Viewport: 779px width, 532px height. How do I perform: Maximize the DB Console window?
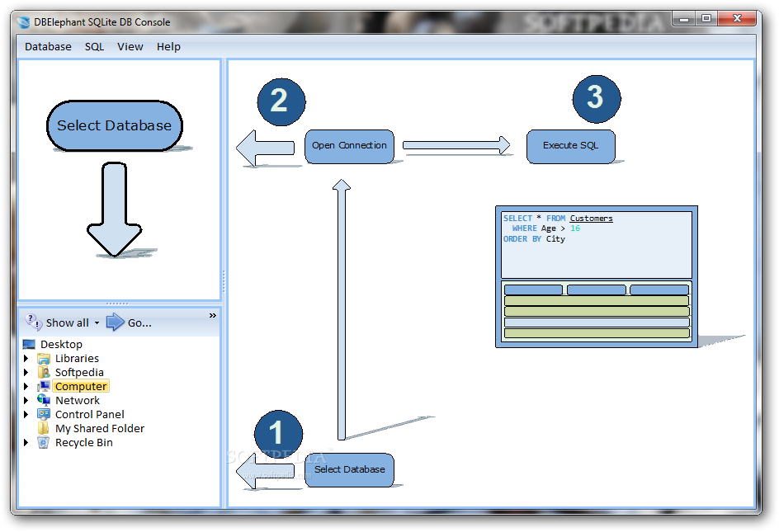pos(706,19)
